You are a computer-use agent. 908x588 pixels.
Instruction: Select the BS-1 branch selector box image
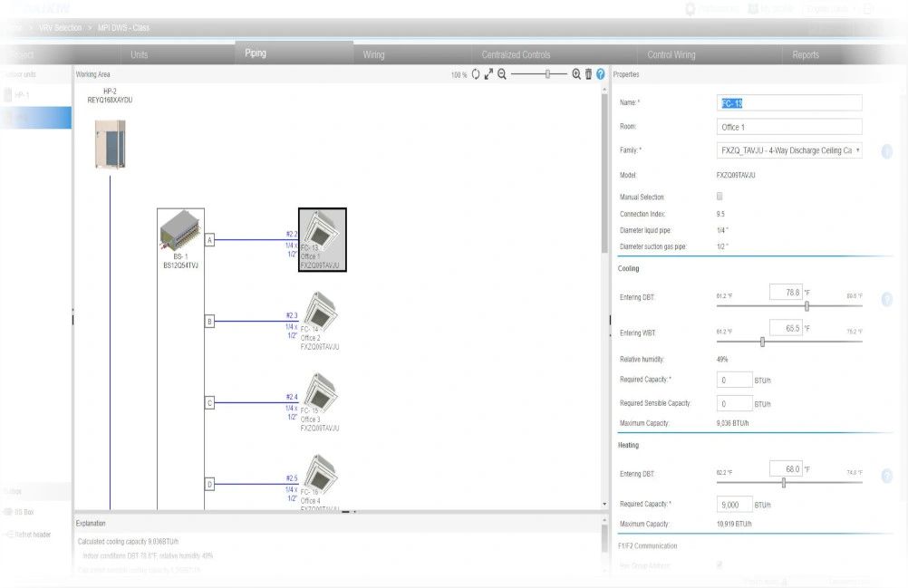(180, 230)
